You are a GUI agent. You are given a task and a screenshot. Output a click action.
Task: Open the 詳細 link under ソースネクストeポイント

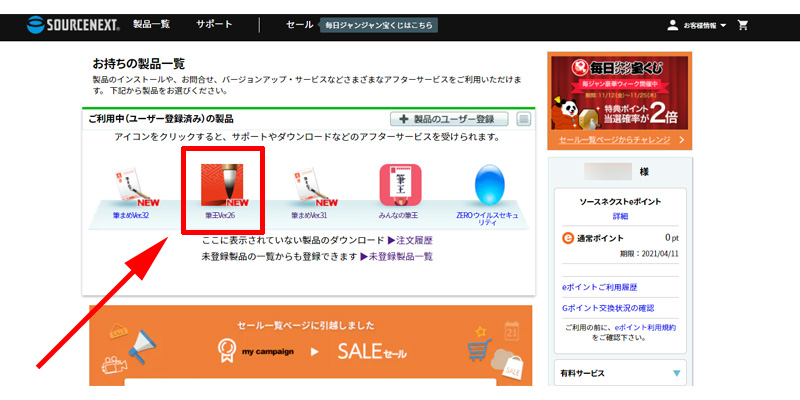point(620,216)
